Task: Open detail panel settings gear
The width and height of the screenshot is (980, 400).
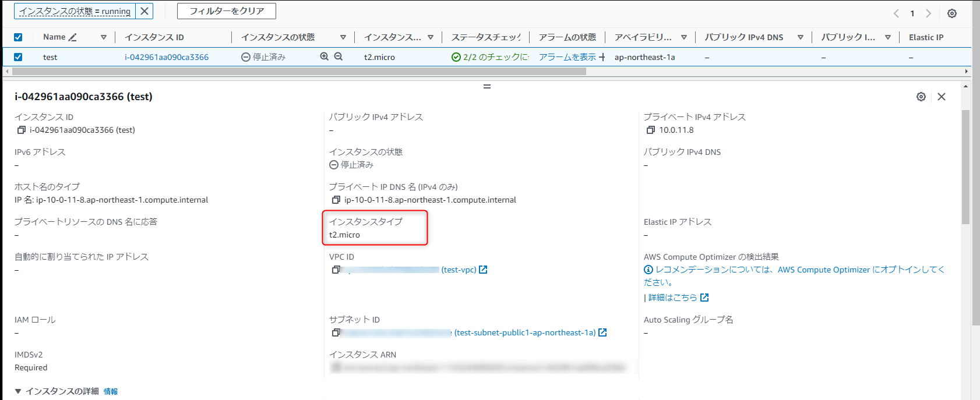Action: [x=921, y=97]
